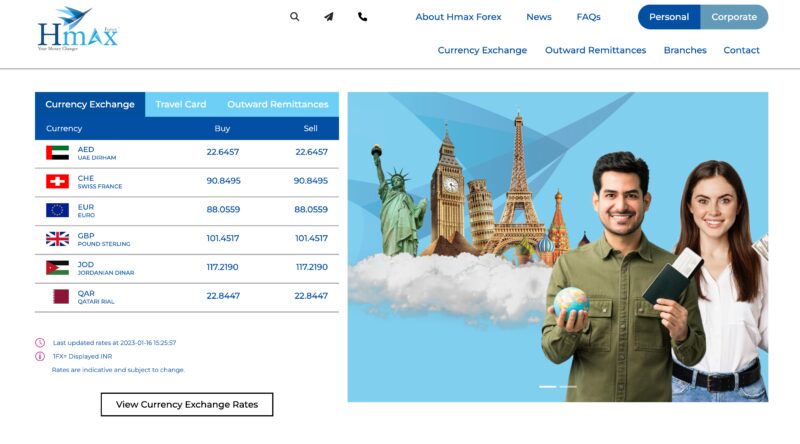Click the Hmax Forex logo
Image resolution: width=800 pixels, height=444 pixels.
tap(77, 29)
